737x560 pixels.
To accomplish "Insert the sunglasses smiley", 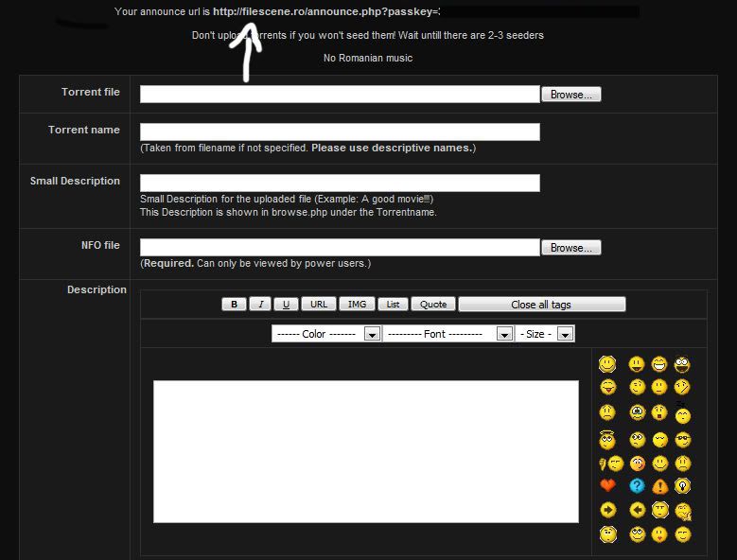I will click(682, 439).
